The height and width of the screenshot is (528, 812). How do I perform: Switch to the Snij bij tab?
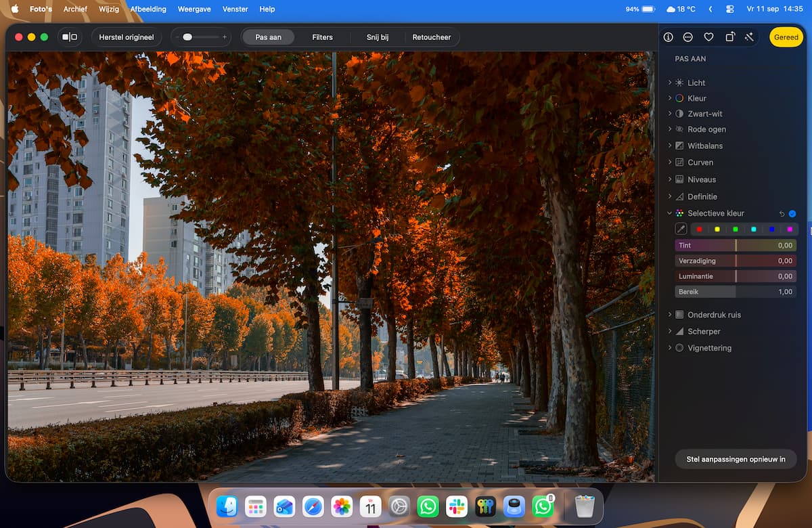[x=377, y=37]
